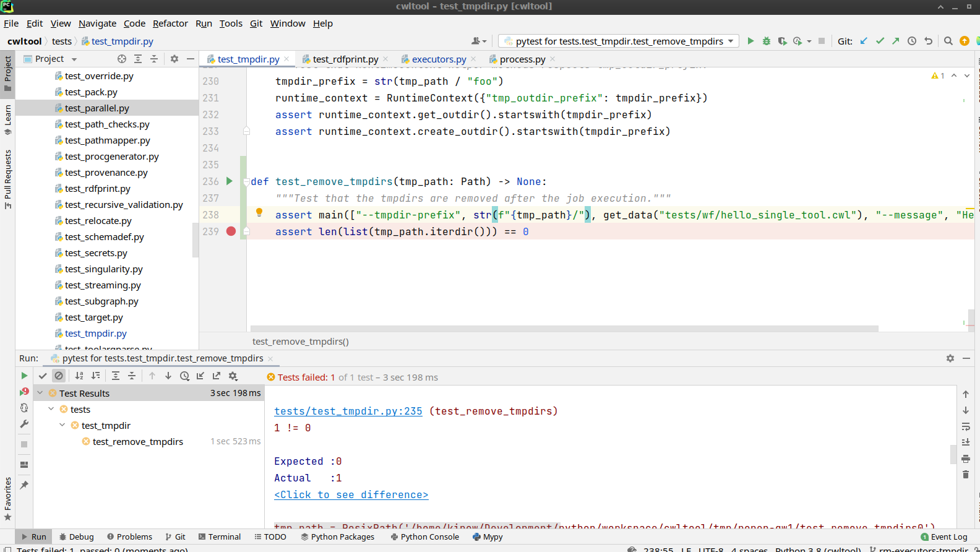The image size is (980, 552).
Task: Open Search Everywhere magnifier
Action: coord(948,41)
